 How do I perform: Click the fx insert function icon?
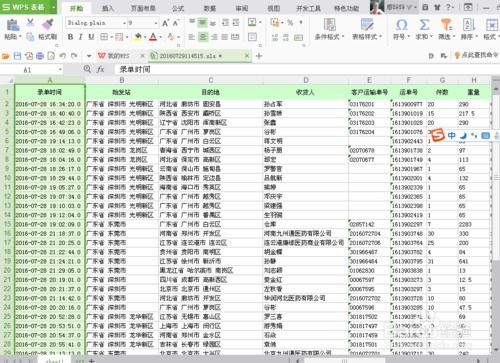(100, 69)
